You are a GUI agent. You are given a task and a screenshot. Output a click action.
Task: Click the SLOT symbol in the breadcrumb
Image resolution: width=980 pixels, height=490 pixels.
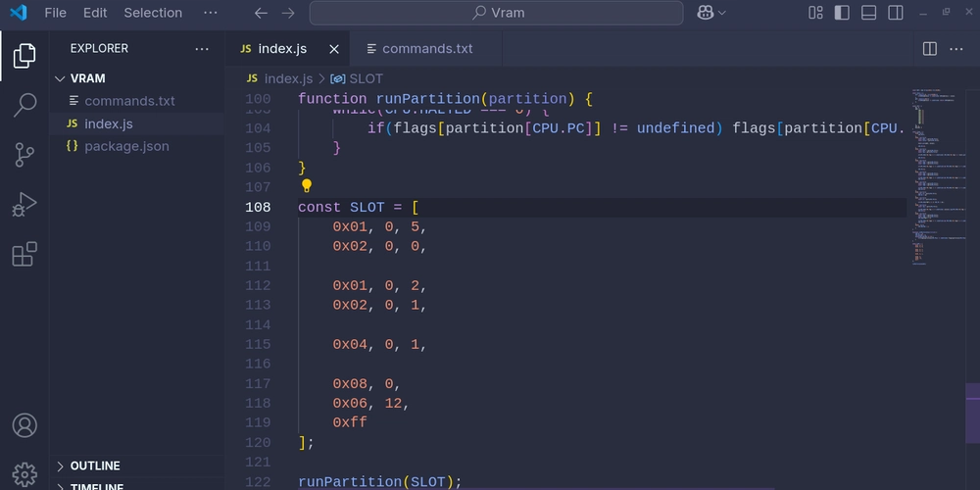366,78
